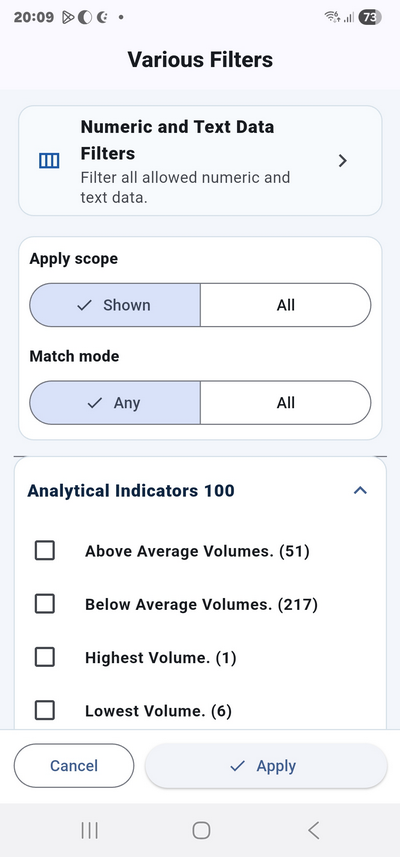Image resolution: width=400 pixels, height=857 pixels.
Task: Tap the Wi-Fi status icon
Action: tap(331, 17)
